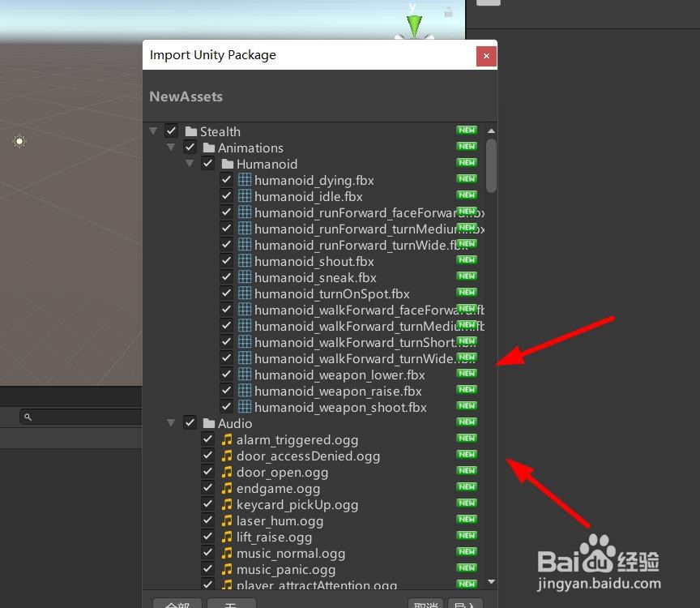Image resolution: width=700 pixels, height=608 pixels.
Task: Uncheck the Animations folder checkbox
Action: tap(190, 147)
